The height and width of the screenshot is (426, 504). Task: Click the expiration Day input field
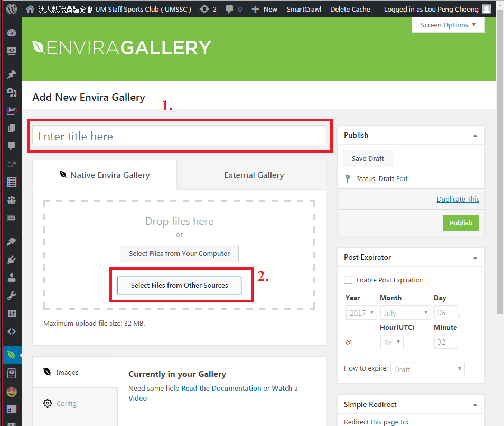446,313
